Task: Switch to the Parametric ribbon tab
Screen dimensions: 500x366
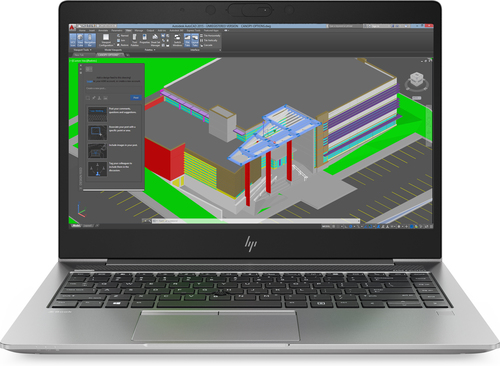Action: pos(117,31)
